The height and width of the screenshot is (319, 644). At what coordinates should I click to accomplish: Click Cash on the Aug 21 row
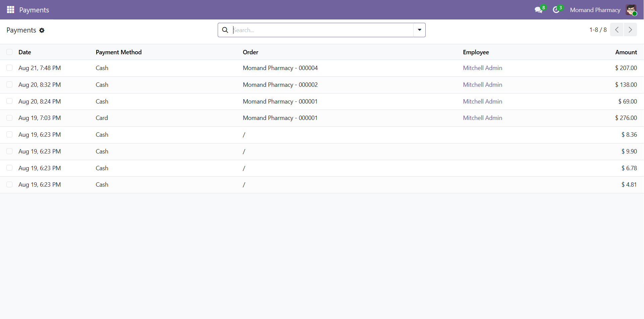102,68
